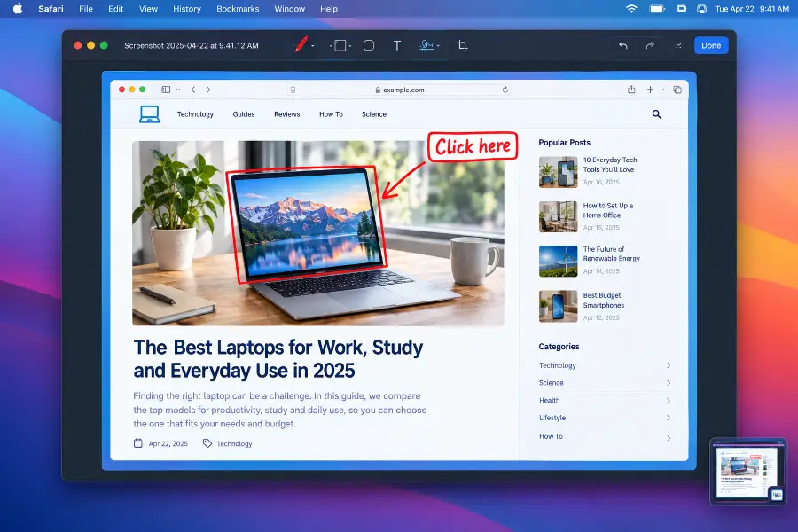Open the Guides nav link
Image resolution: width=798 pixels, height=532 pixels.
(244, 114)
